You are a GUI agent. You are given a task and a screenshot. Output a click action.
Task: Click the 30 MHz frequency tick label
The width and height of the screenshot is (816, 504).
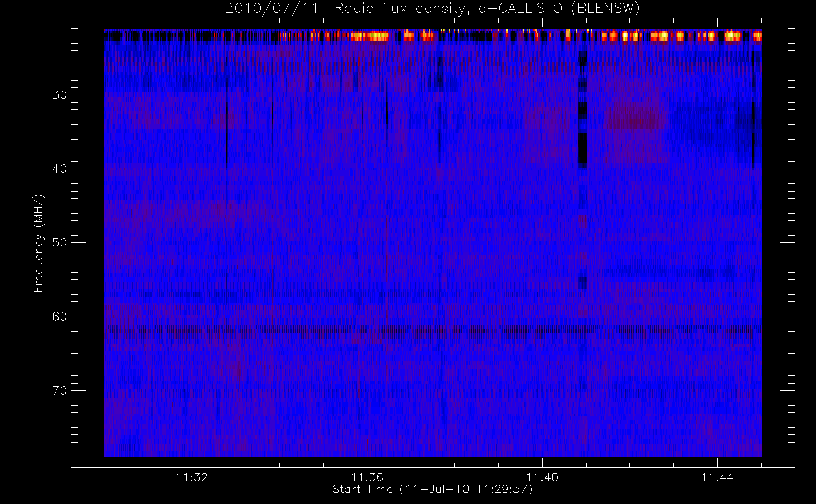(x=60, y=95)
